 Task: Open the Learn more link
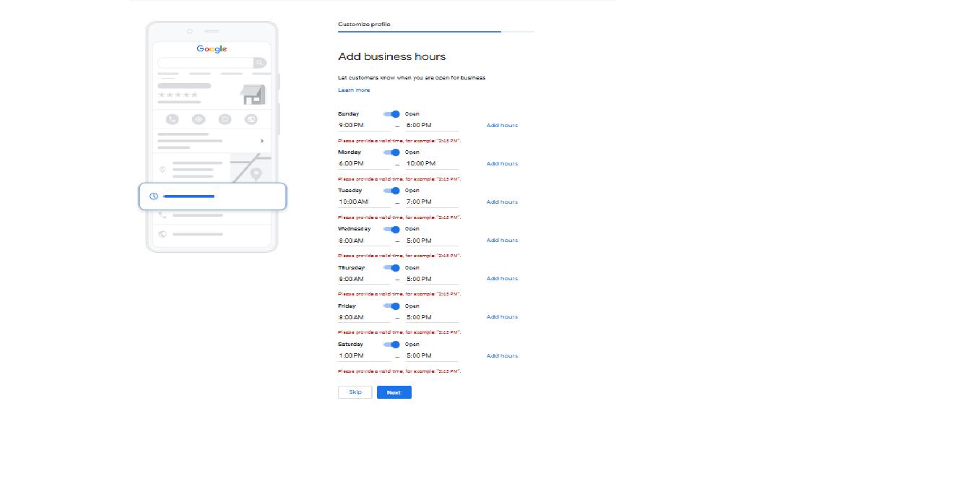point(354,90)
